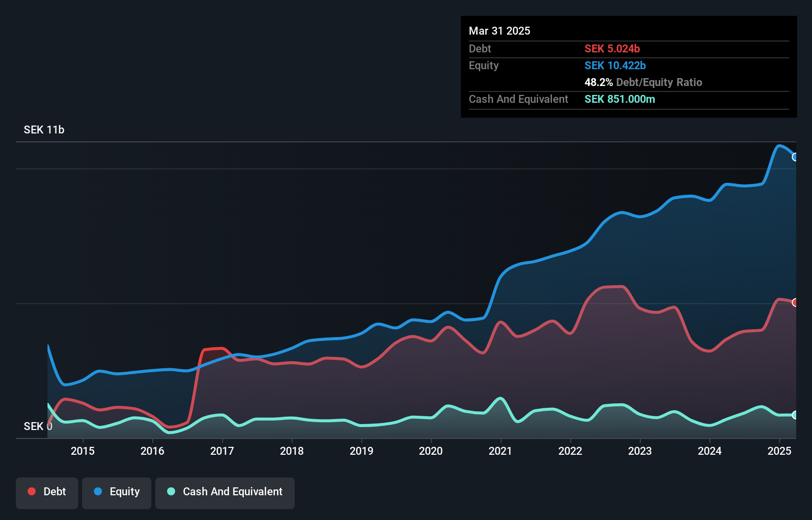The width and height of the screenshot is (812, 520).
Task: Toggle the Equity series in the legend
Action: tap(117, 492)
